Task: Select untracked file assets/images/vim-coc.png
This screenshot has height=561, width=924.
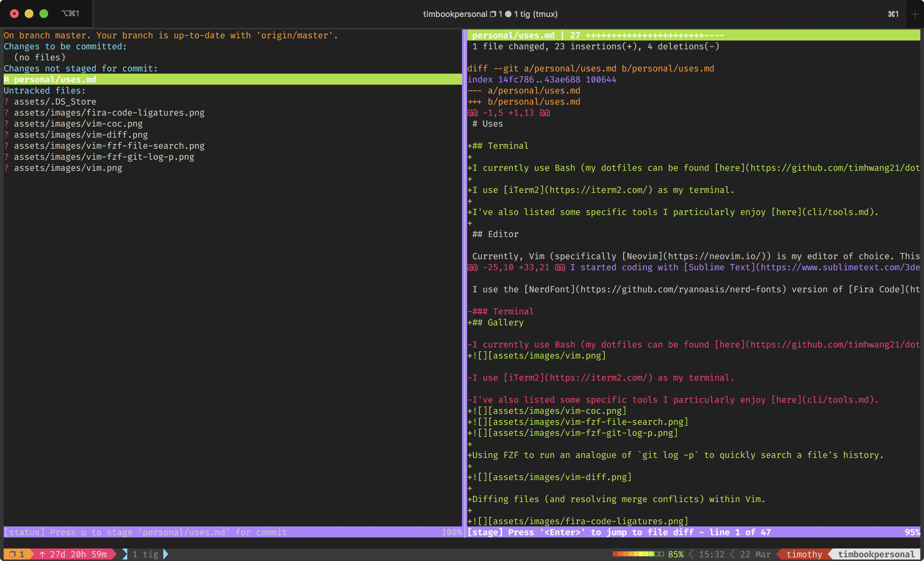Action: click(78, 124)
